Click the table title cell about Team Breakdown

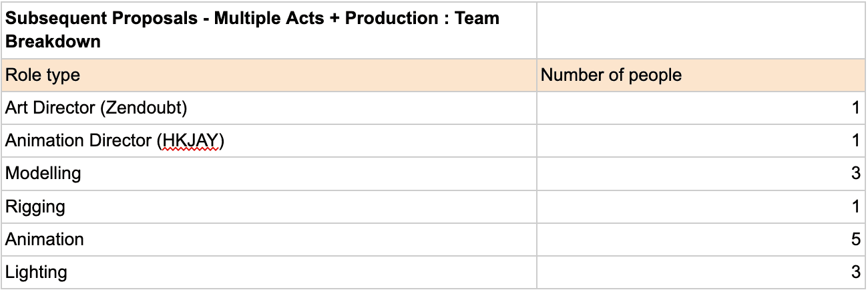(x=268, y=30)
